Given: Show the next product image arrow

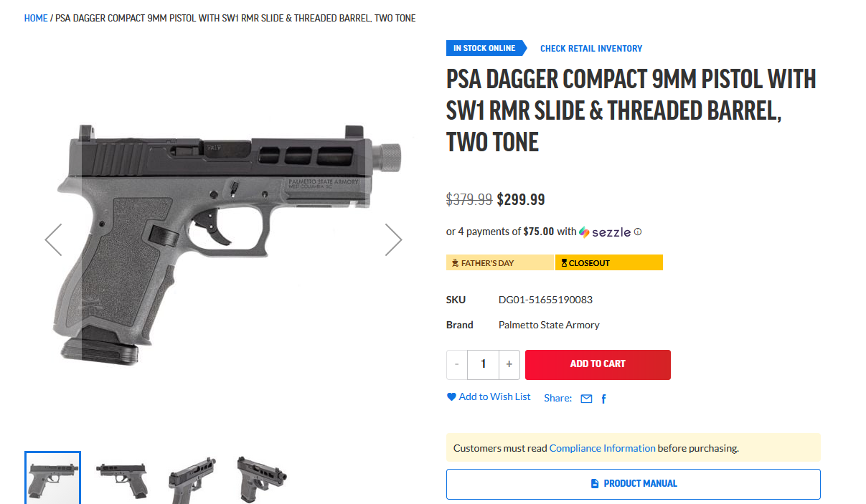Looking at the screenshot, I should pyautogui.click(x=393, y=239).
